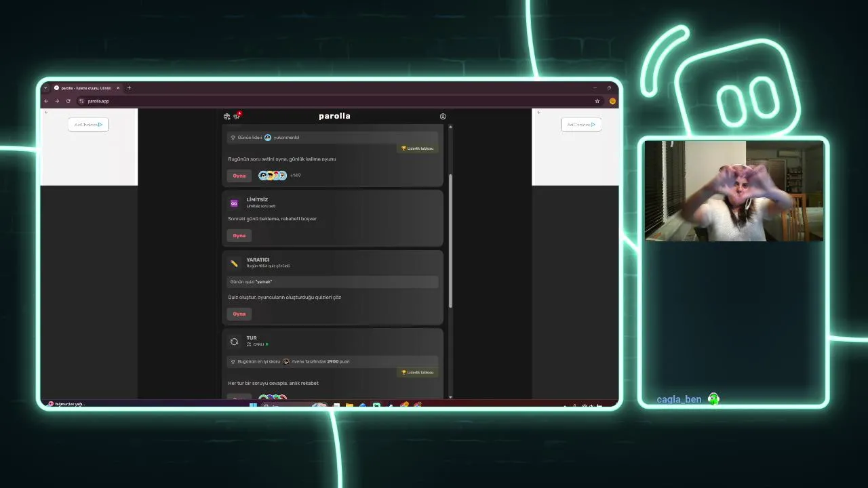868x488 pixels.
Task: Click the yukonmenlol avatar next to Günün lideri
Action: coord(267,138)
